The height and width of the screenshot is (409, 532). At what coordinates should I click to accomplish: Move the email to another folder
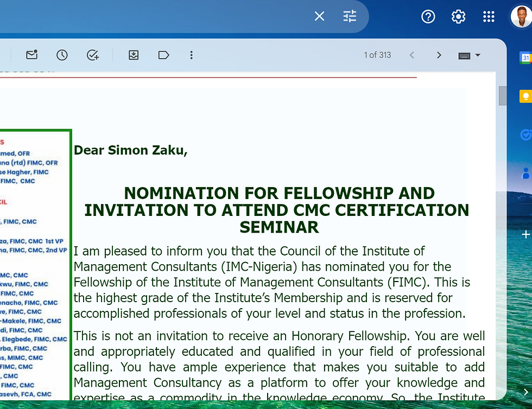[134, 55]
